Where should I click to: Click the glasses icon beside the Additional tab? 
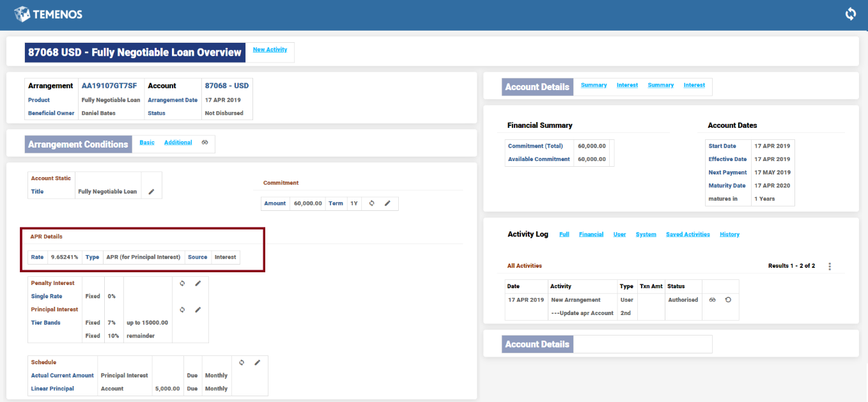point(205,143)
